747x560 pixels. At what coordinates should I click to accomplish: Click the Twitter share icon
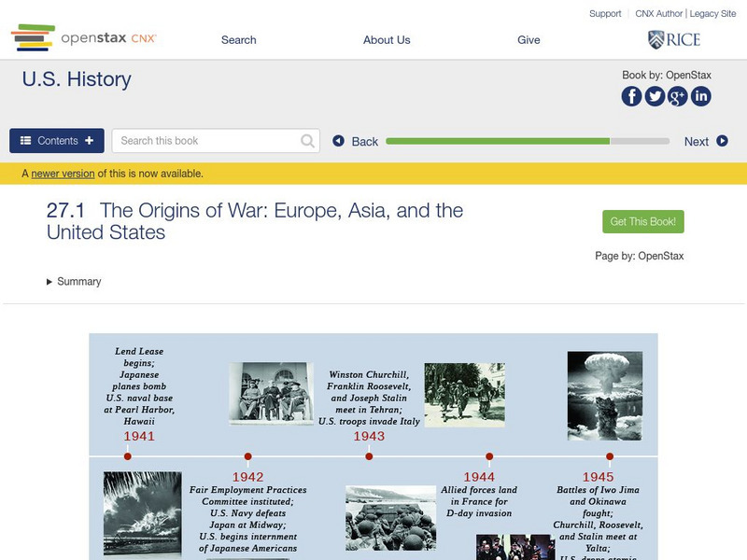pyautogui.click(x=655, y=96)
